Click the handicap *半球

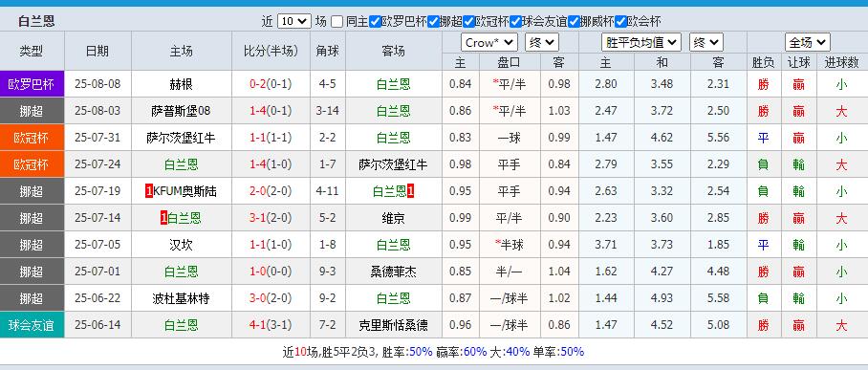click(510, 245)
